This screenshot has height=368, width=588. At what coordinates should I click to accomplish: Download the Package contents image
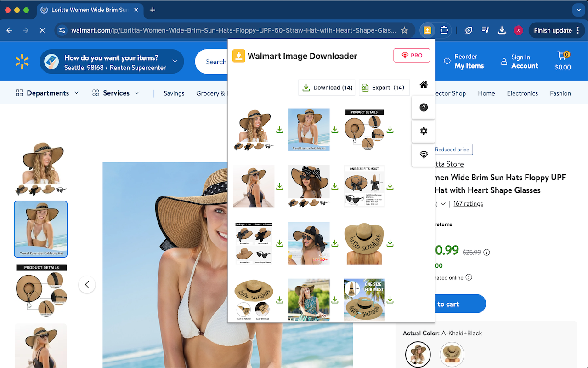pyautogui.click(x=279, y=243)
